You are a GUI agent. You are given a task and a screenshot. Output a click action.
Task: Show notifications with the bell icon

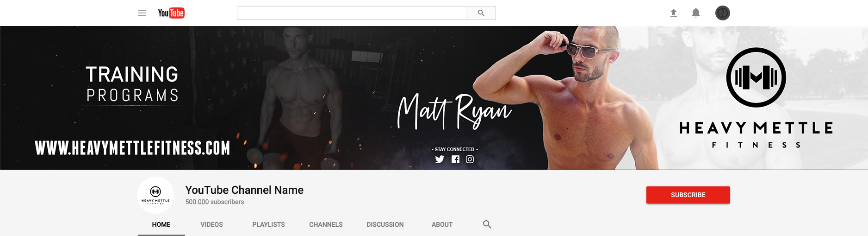696,13
